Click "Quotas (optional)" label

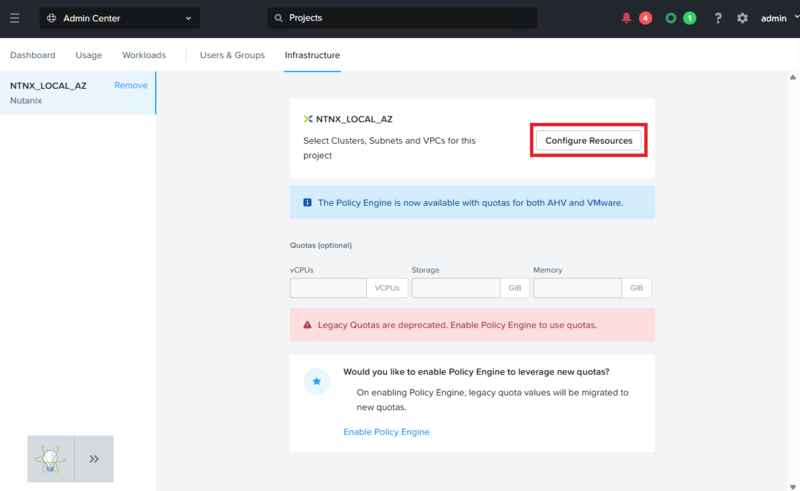point(321,246)
